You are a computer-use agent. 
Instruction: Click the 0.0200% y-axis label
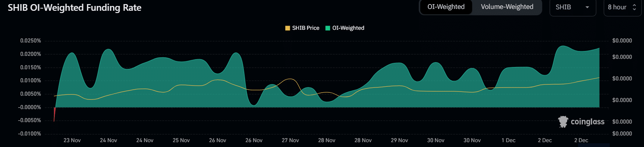[31, 54]
